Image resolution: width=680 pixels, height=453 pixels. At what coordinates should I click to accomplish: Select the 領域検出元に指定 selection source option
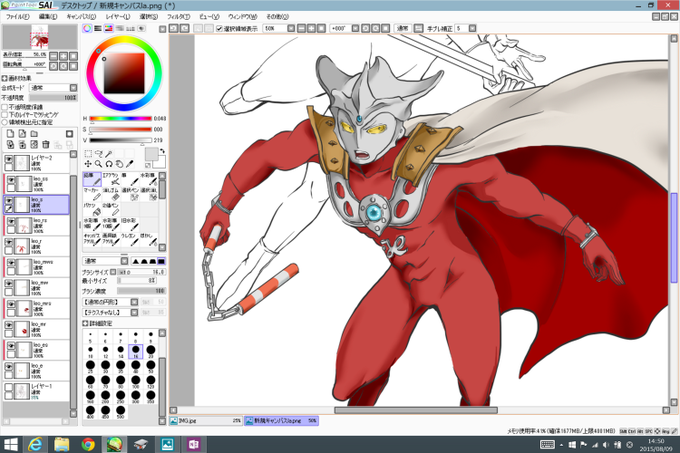click(5, 123)
